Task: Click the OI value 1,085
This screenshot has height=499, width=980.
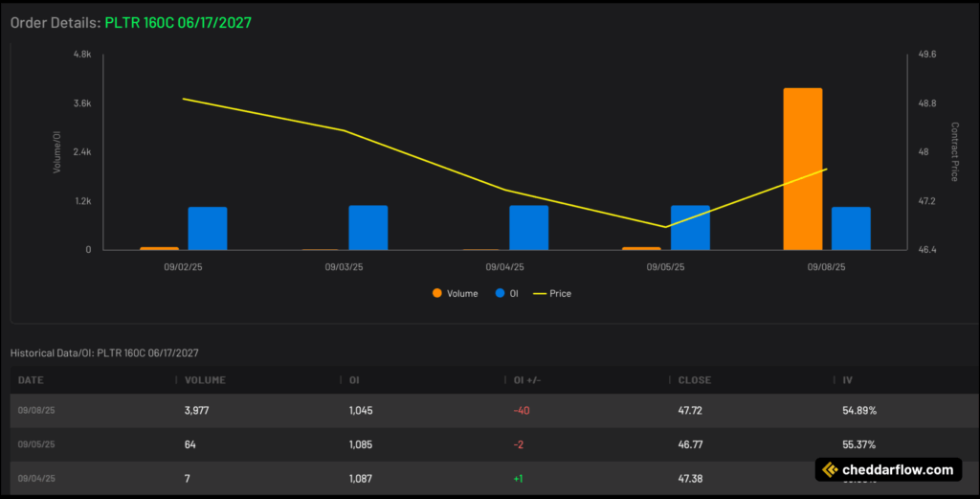Action: (x=361, y=444)
